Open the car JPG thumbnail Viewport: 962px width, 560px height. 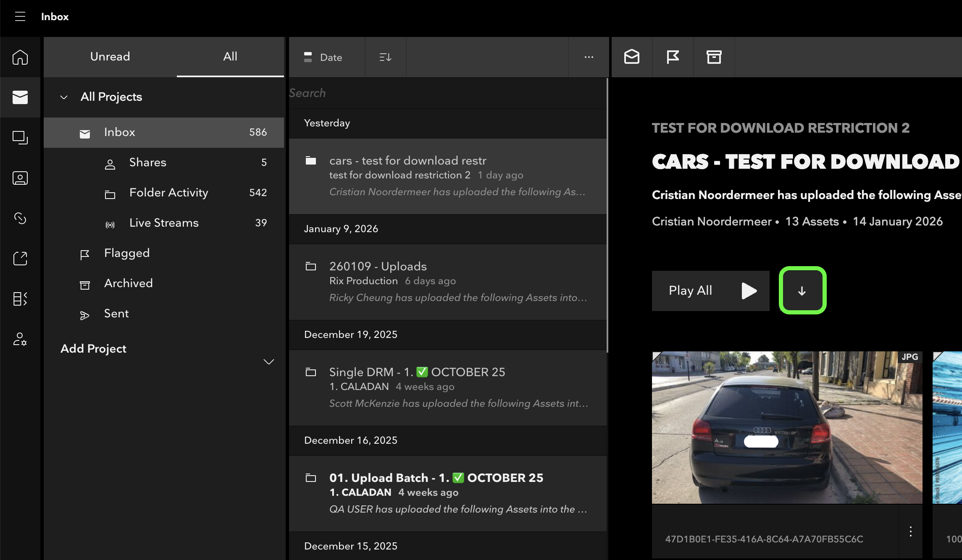tap(786, 427)
